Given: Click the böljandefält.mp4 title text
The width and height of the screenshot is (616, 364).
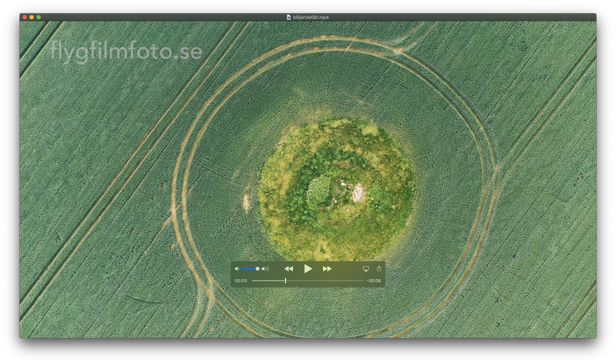Looking at the screenshot, I should (x=311, y=17).
